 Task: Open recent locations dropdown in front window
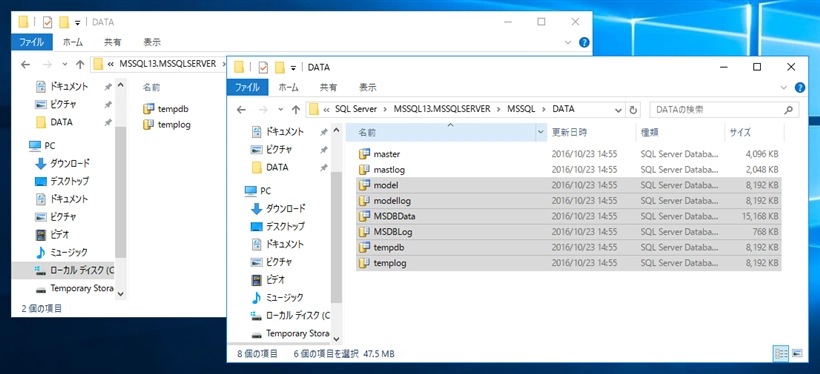(281, 110)
